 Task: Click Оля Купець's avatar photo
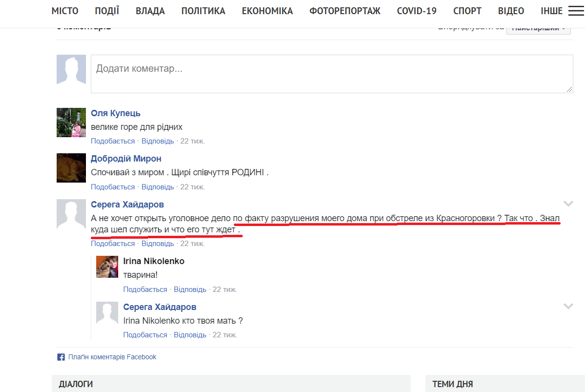71,123
